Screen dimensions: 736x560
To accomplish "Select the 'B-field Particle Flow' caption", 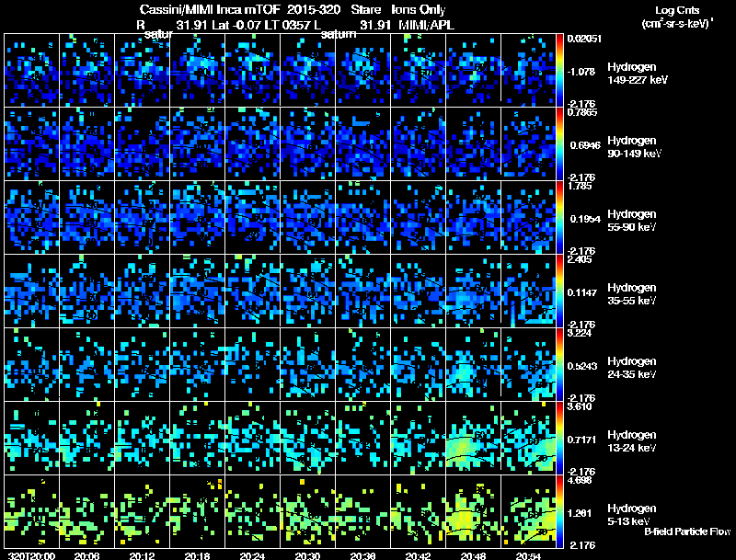I will point(687,531).
